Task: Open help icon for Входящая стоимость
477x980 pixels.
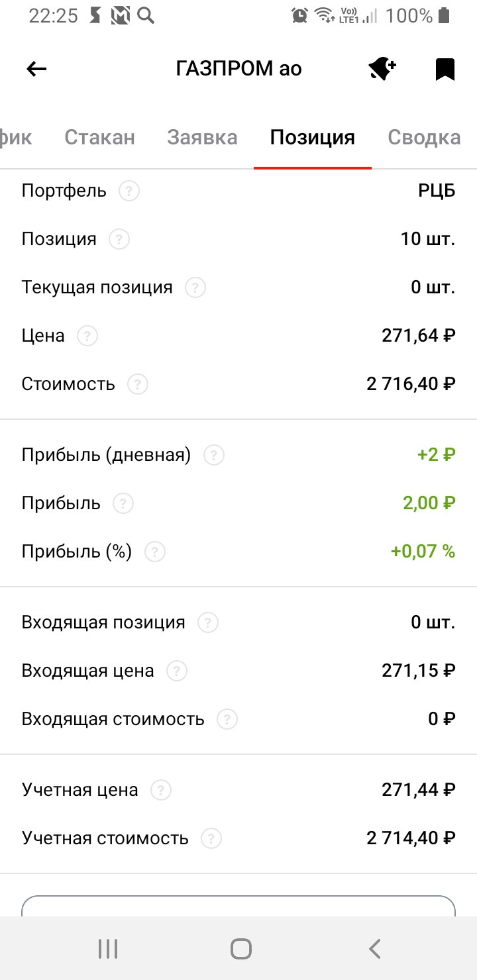Action: pyautogui.click(x=227, y=719)
